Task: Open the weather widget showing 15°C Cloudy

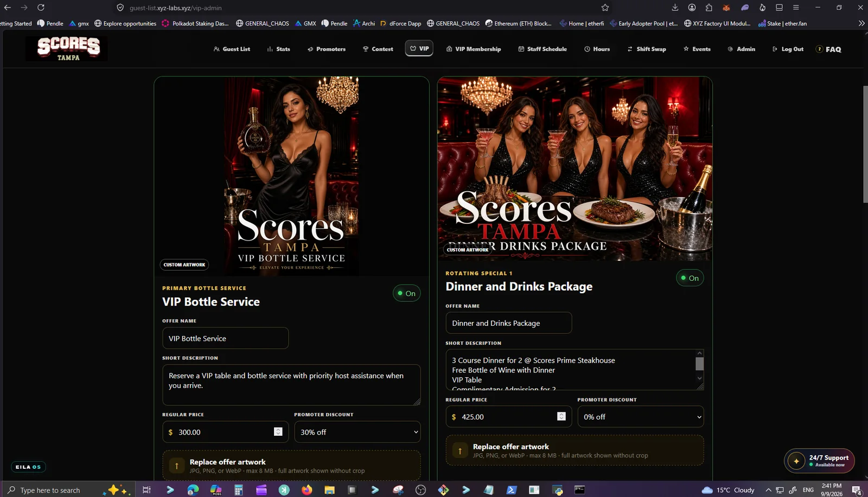Action: [x=728, y=490]
